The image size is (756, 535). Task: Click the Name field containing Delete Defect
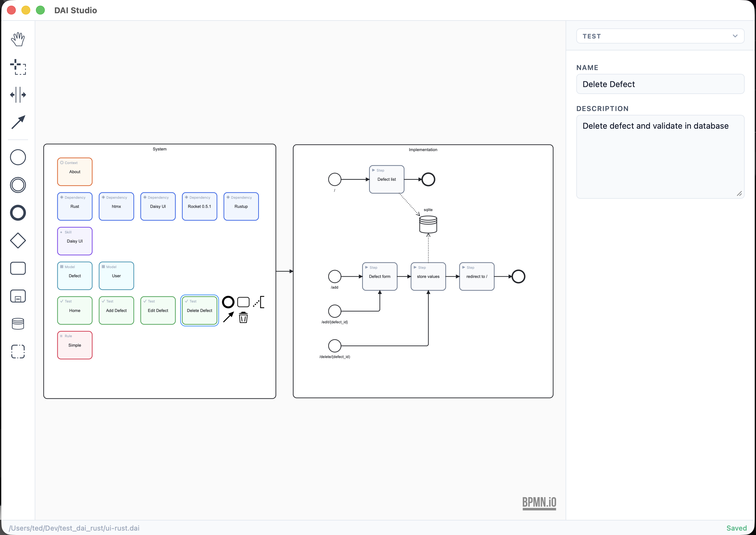coord(660,84)
